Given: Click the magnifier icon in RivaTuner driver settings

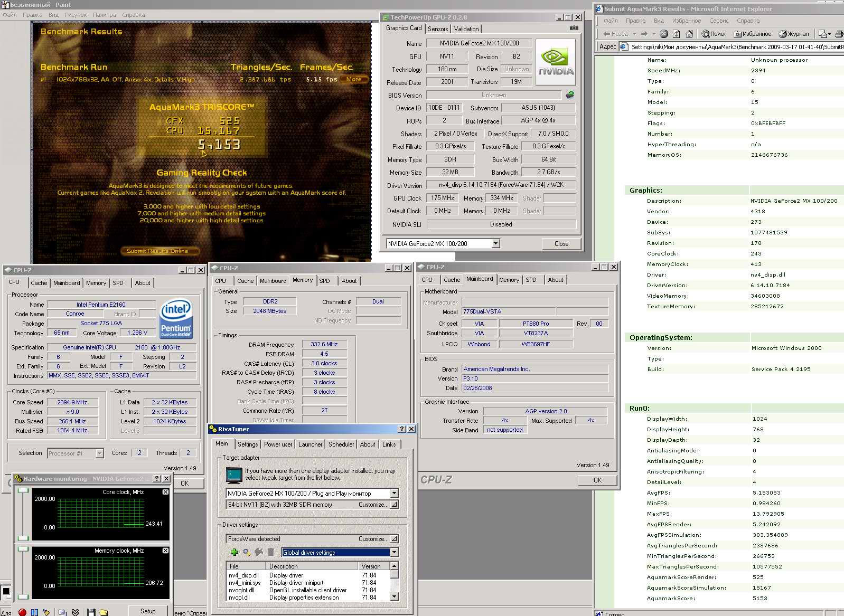Looking at the screenshot, I should click(x=247, y=552).
